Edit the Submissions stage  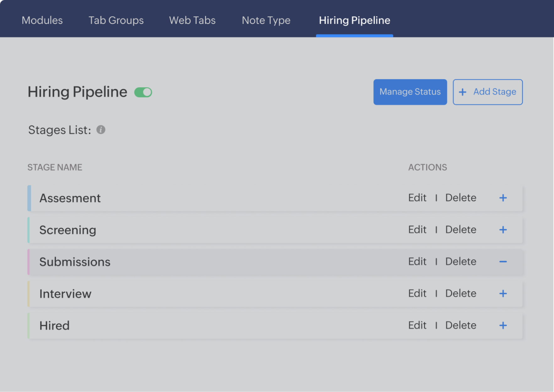click(x=417, y=262)
